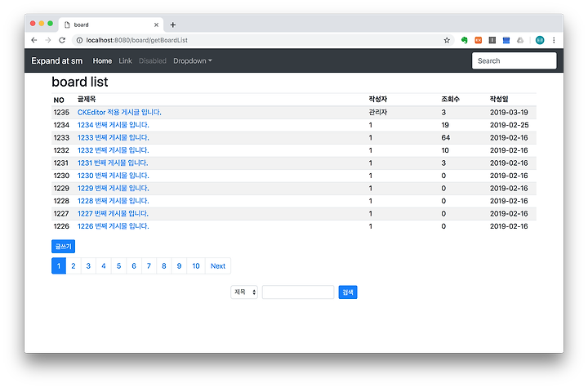Select page 1 in pagination
This screenshot has height=388, width=588.
tap(59, 266)
